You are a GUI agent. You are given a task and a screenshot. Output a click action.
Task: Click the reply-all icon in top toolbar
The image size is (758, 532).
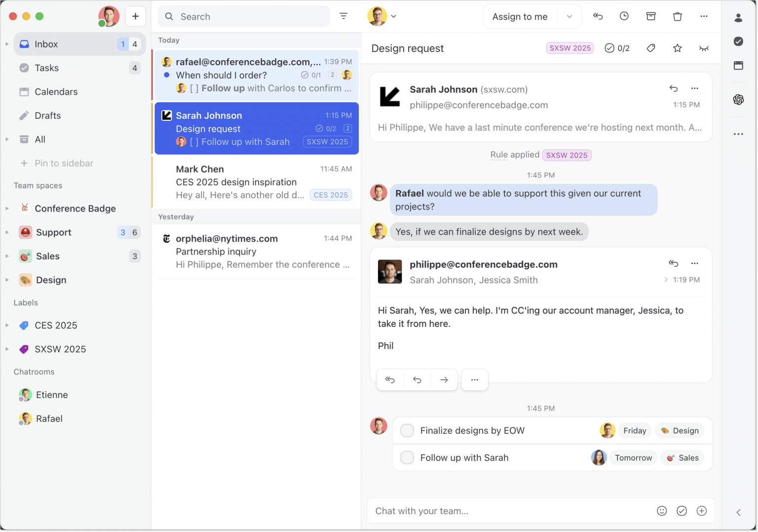(598, 16)
